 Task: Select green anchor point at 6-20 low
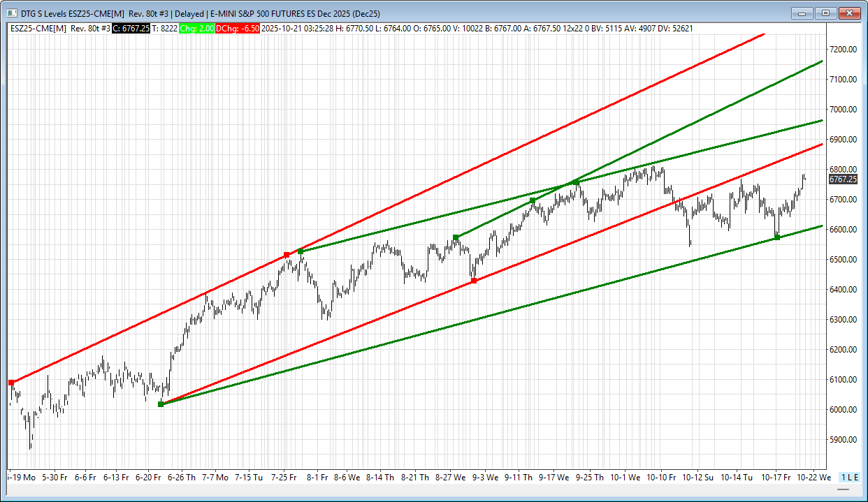pos(161,404)
